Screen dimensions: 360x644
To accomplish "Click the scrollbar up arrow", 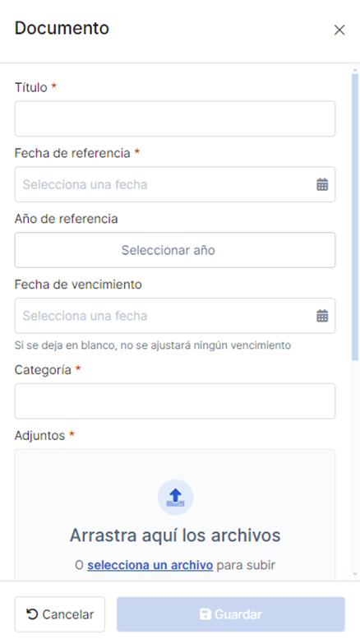I will (355, 70).
